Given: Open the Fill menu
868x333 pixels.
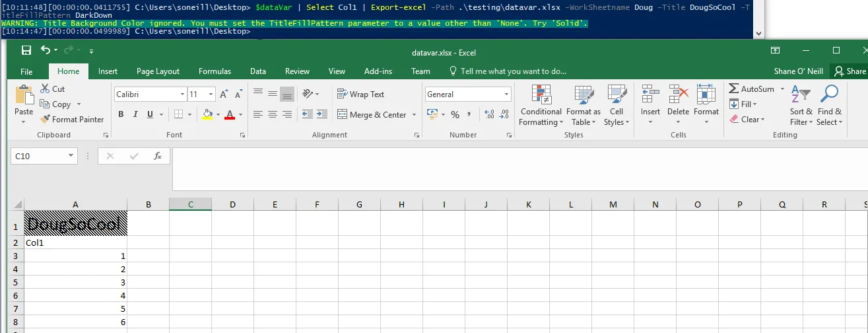Looking at the screenshot, I should (744, 104).
